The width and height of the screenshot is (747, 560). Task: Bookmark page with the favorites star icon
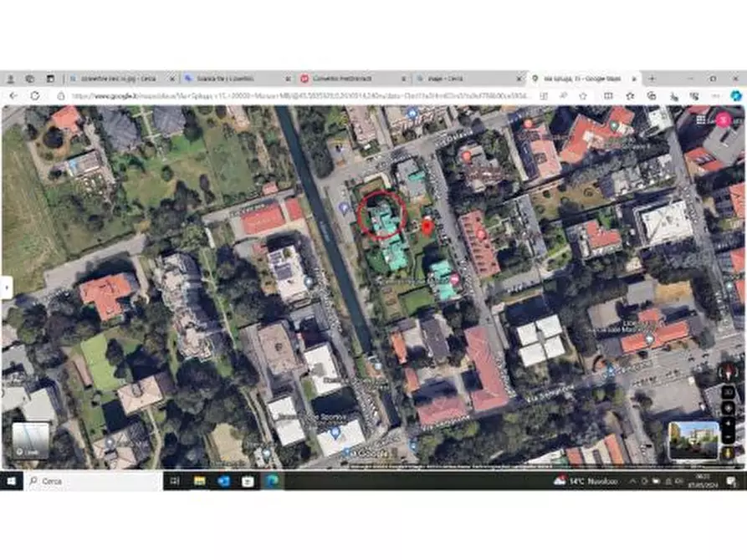click(x=629, y=96)
